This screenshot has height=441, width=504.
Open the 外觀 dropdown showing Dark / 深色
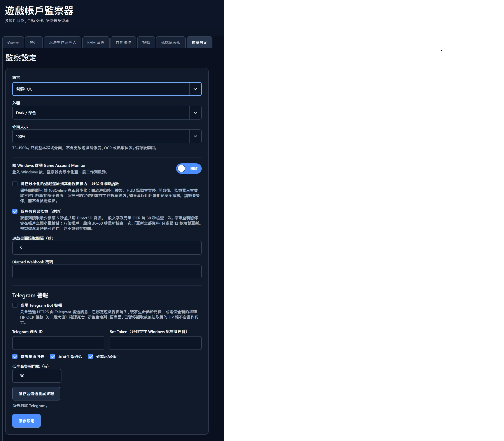coord(107,113)
